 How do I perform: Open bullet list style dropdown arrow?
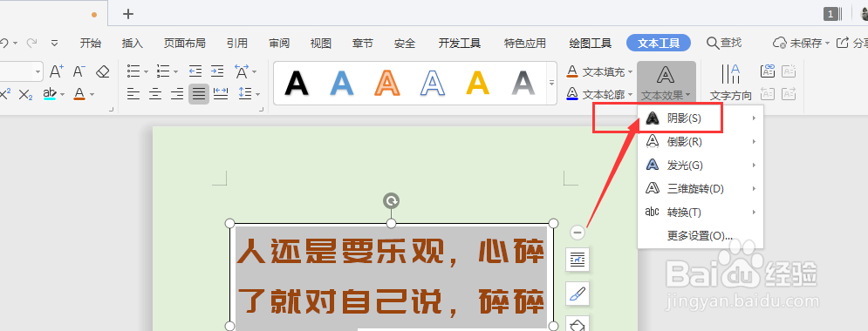tap(146, 71)
